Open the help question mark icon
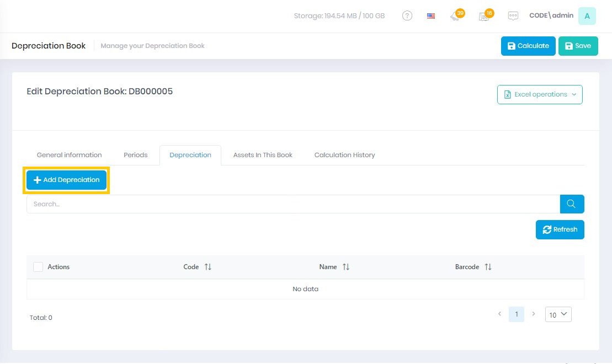The image size is (612, 364). pyautogui.click(x=407, y=16)
